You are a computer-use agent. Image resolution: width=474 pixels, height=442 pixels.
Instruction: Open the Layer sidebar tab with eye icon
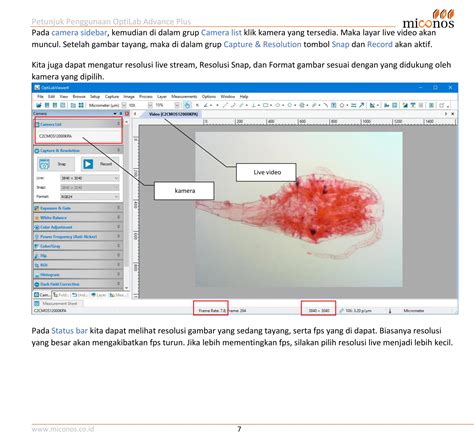[98, 295]
